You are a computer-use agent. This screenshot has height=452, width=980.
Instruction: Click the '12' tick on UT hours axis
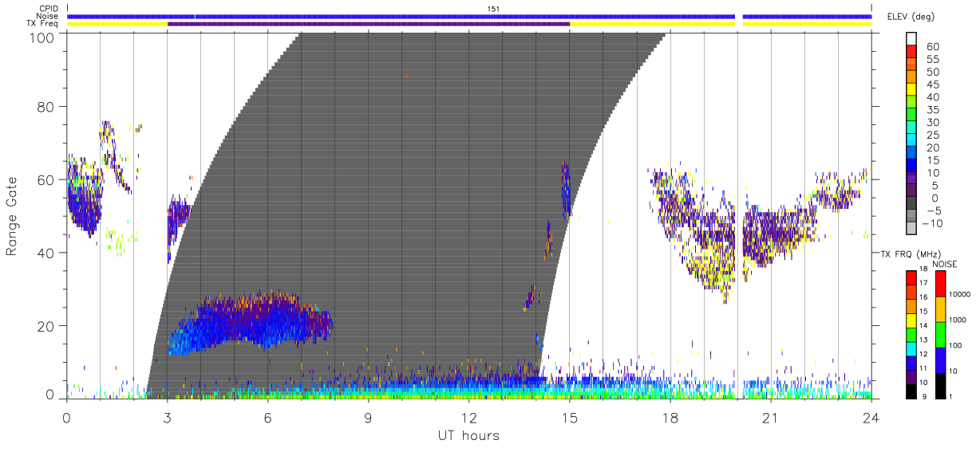468,417
